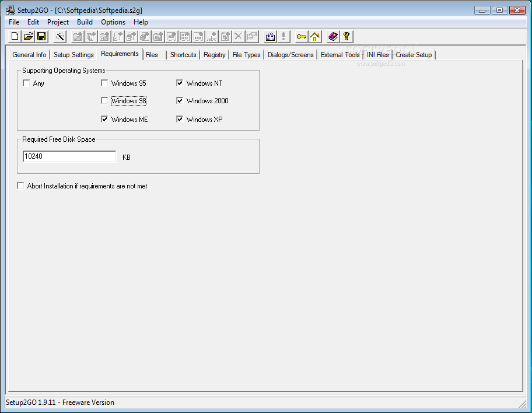The image size is (532, 413).
Task: Enable Abort Installation if requirements are not met
Action: pyautogui.click(x=20, y=186)
